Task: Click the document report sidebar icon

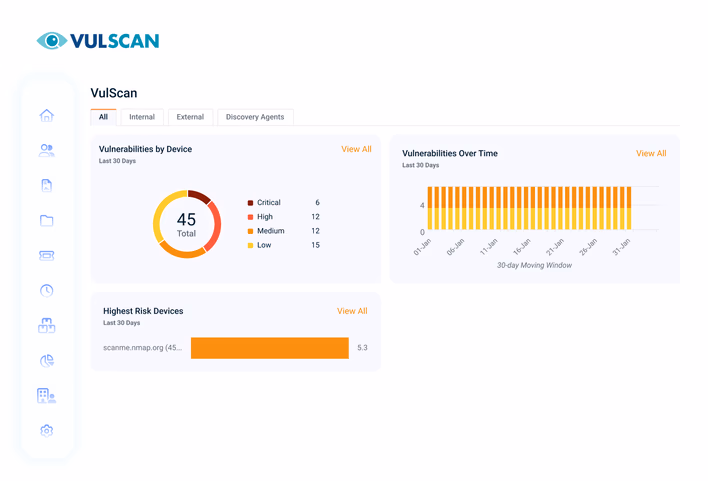Action: [47, 185]
